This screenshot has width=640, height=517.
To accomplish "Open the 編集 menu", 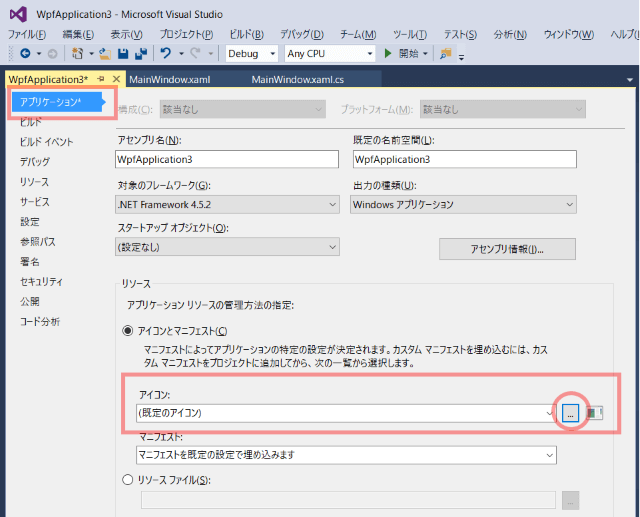I will 78,34.
